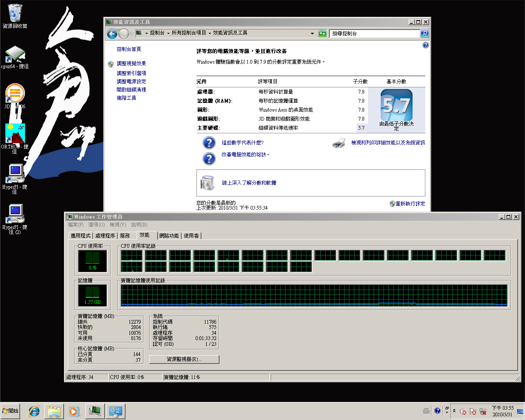Click the muted volume tray icon
The width and height of the screenshot is (525, 420).
tap(463, 411)
